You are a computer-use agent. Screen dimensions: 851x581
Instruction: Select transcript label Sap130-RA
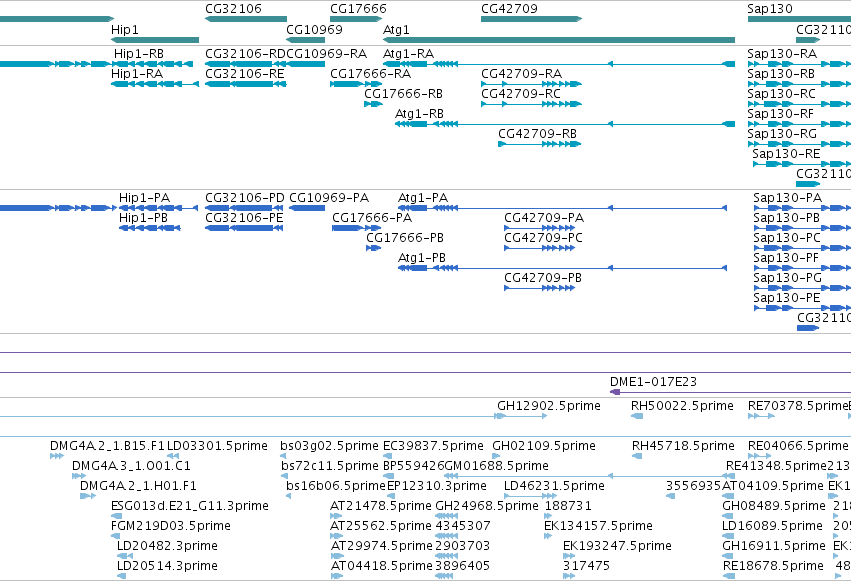[782, 54]
